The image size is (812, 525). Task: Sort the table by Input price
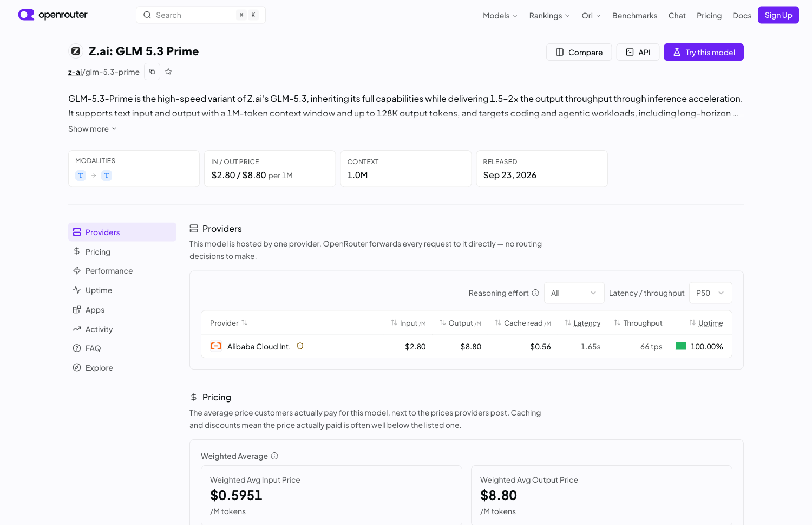(408, 323)
